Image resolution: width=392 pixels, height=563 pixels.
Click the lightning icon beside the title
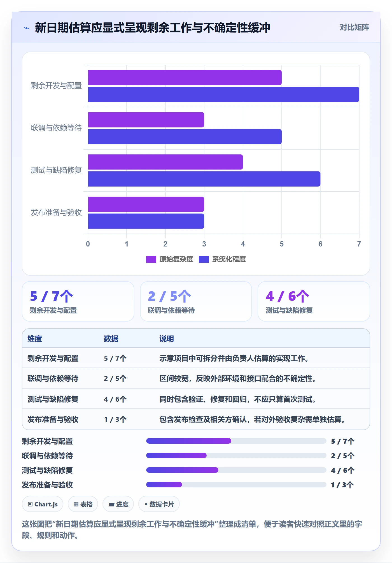[x=27, y=28]
